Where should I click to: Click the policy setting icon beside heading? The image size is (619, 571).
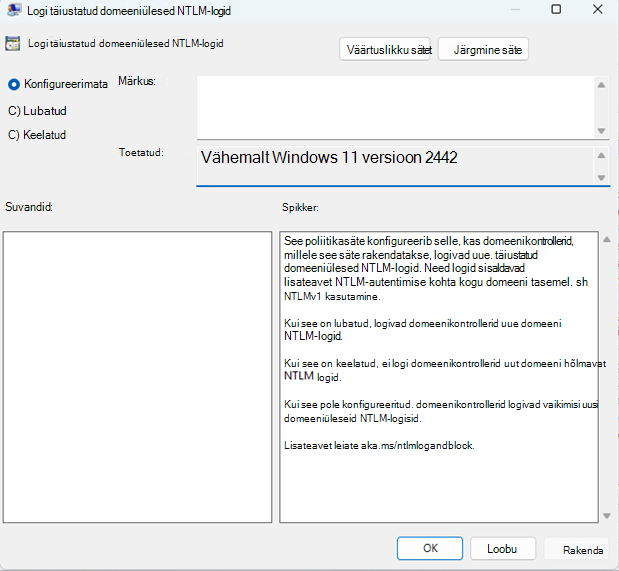point(13,43)
